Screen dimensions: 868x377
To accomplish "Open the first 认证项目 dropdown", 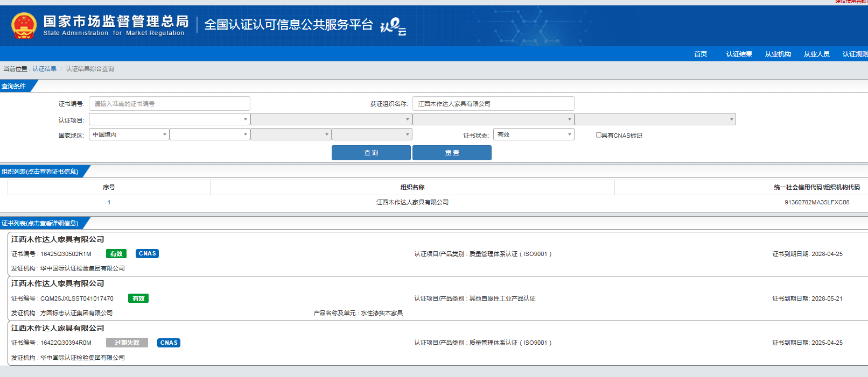I will pos(169,119).
